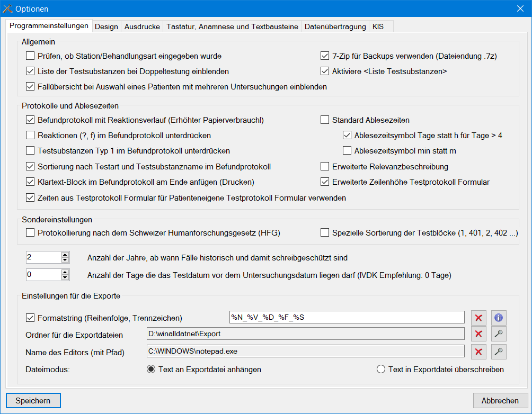The height and width of the screenshot is (414, 532).
Task: Enable 'Standard Ablesezeiten' checkbox
Action: (x=325, y=120)
